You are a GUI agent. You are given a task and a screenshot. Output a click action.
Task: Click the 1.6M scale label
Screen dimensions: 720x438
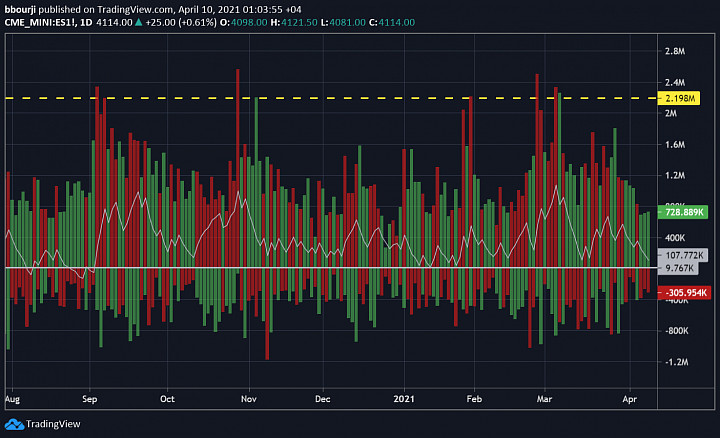tap(675, 145)
